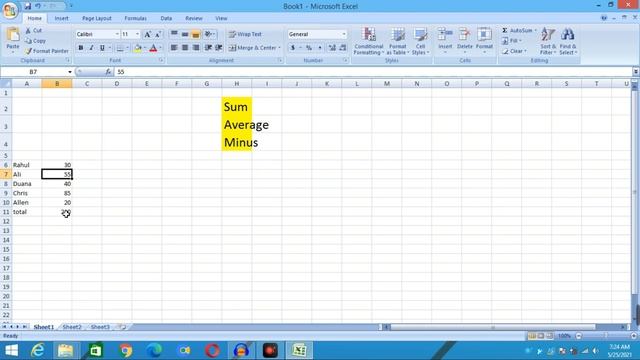Switch to the Formulas tab

tap(136, 18)
